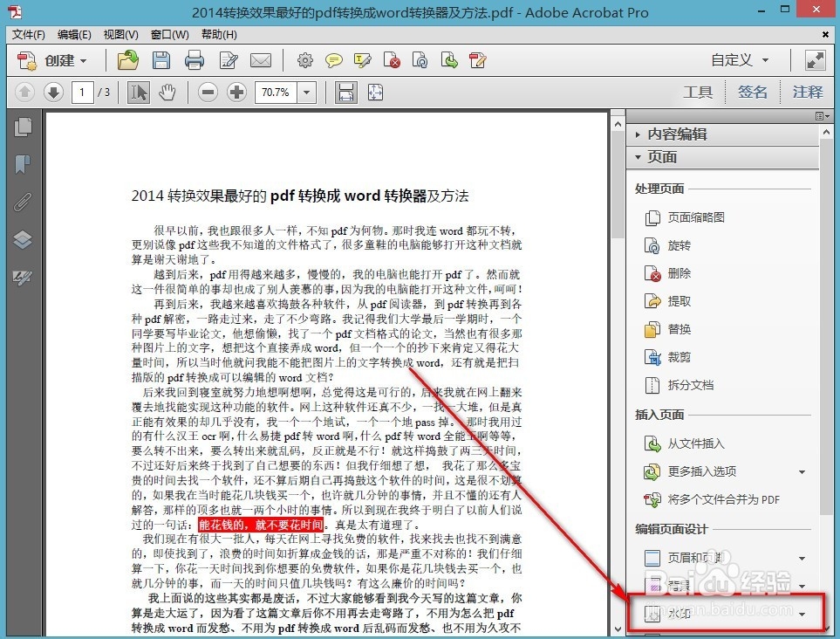Open the settings gear icon
Screen dimensions: 840x639
coord(304,60)
